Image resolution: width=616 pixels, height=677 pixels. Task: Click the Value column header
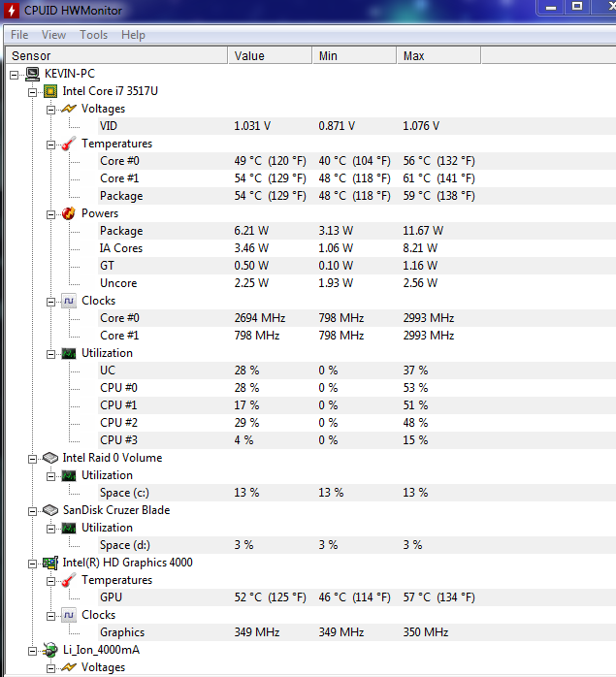[x=270, y=55]
